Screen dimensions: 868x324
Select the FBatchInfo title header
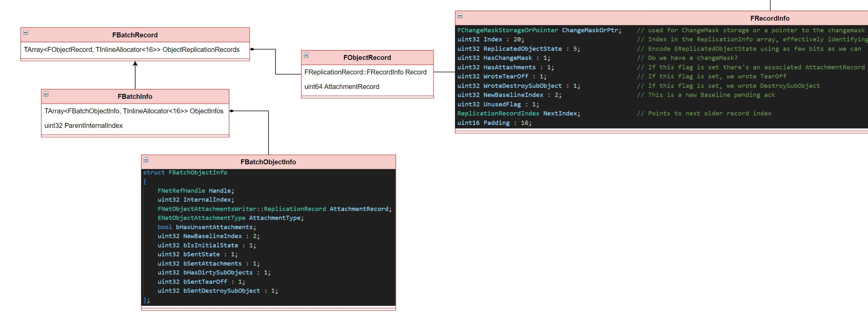[135, 97]
